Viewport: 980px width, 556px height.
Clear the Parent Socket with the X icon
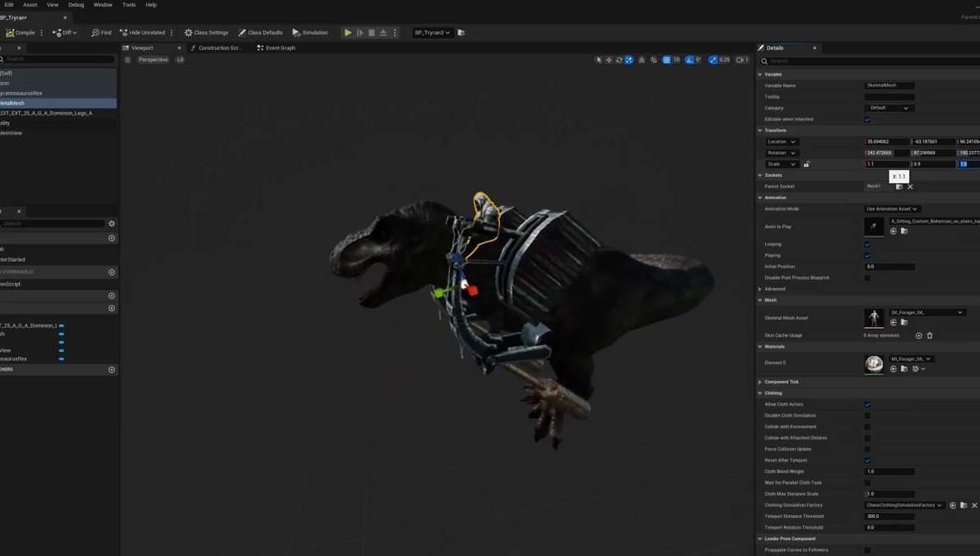910,187
